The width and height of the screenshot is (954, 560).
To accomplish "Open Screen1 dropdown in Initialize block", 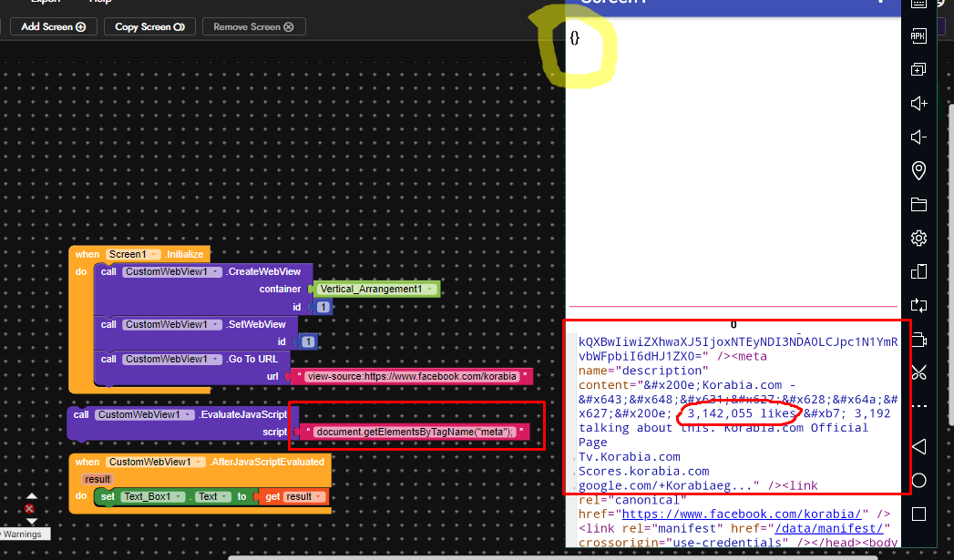I will point(155,254).
